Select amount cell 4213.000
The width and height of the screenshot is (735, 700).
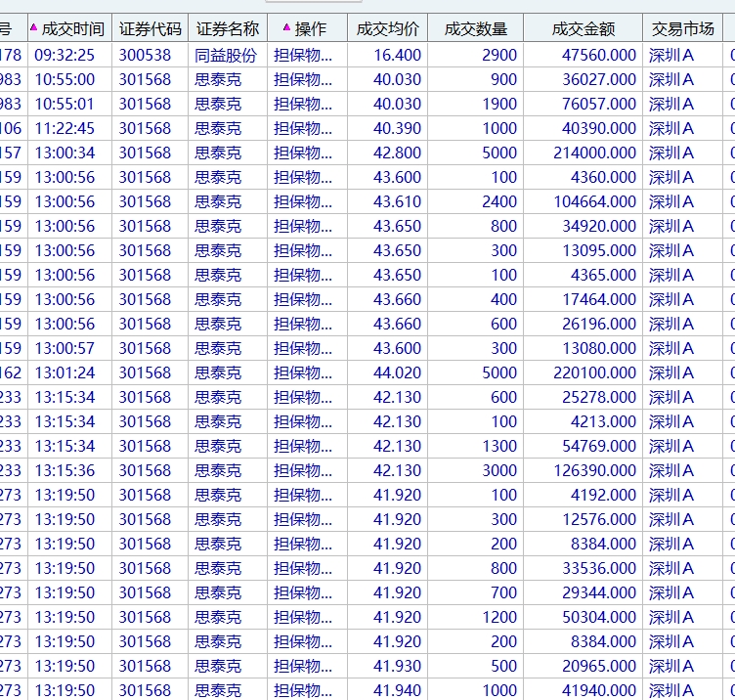click(x=603, y=421)
